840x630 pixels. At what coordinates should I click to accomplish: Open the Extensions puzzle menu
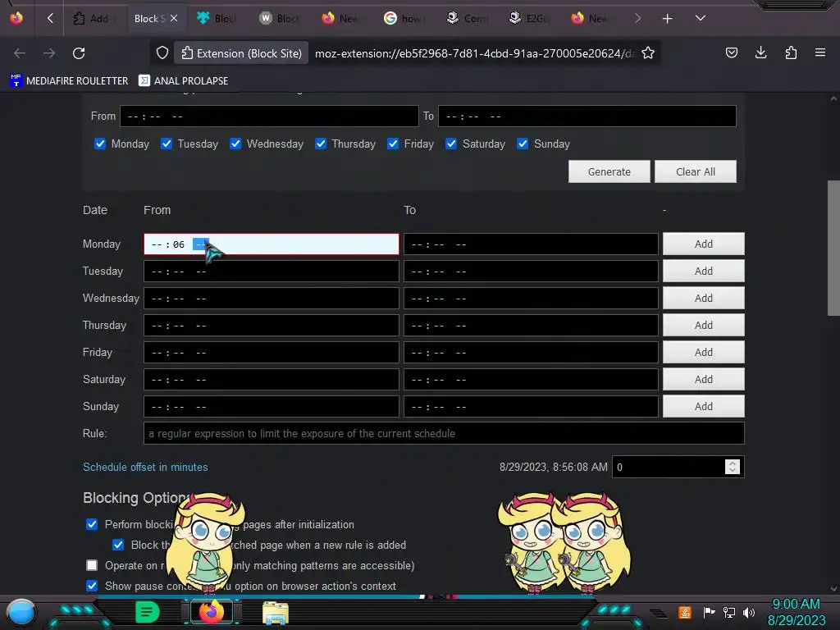point(791,52)
